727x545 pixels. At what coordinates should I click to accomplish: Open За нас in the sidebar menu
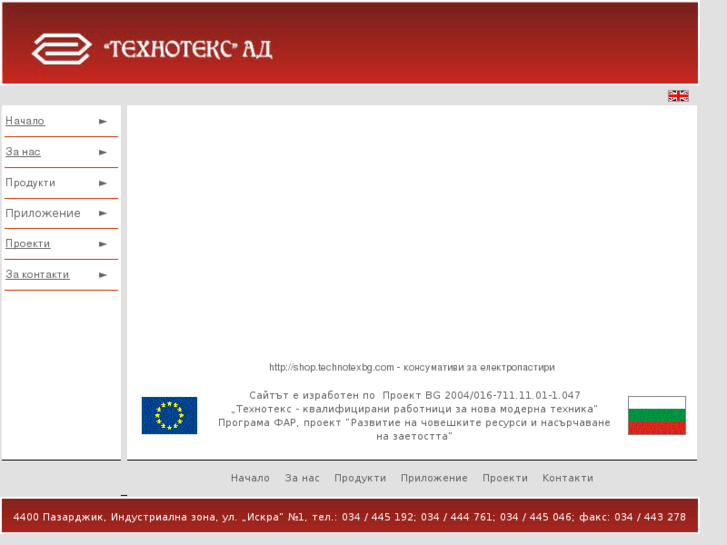pos(23,152)
